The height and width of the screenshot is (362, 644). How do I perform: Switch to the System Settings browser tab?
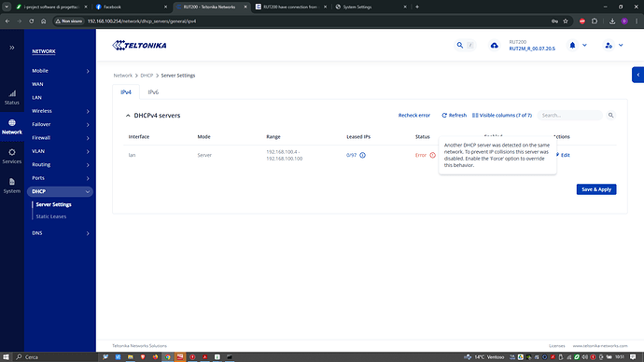(371, 7)
